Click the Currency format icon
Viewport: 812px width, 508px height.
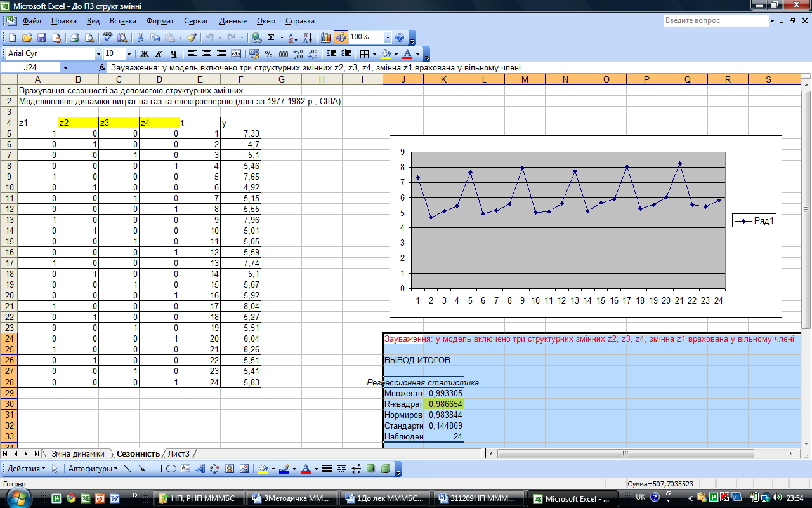pos(254,54)
